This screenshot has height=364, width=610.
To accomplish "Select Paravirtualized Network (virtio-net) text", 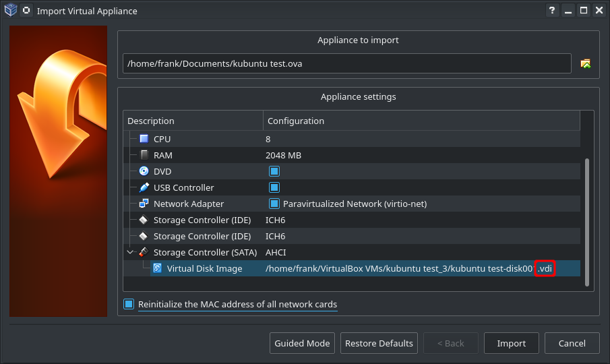I will click(355, 204).
